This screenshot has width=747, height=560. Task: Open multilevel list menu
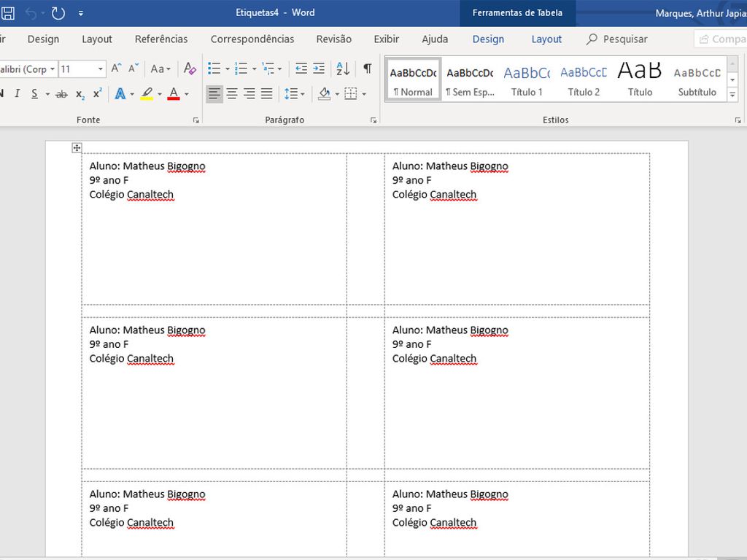(272, 69)
